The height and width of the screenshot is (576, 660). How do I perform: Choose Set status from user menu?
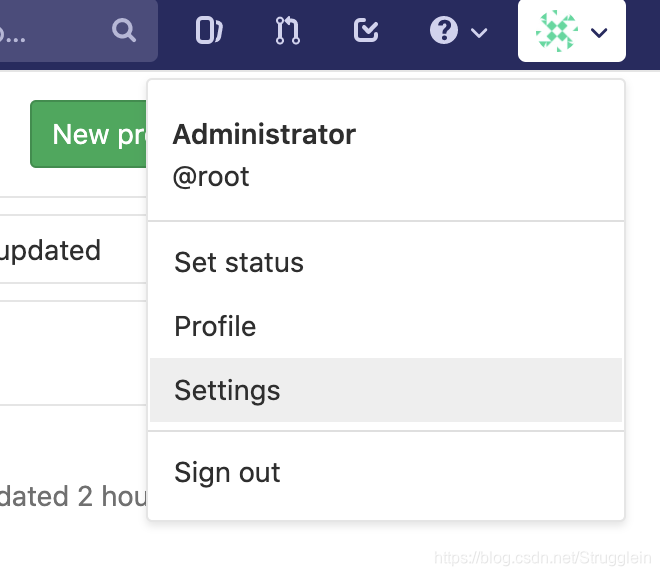(x=386, y=262)
